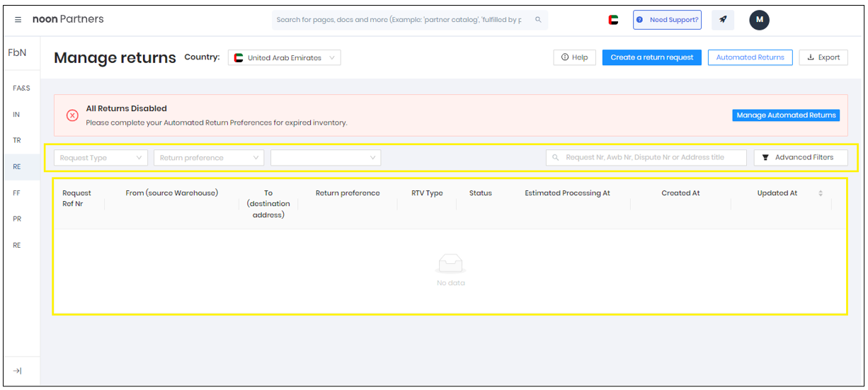Viewport: 868px width, 390px height.
Task: Click Create a return request button
Action: (652, 57)
